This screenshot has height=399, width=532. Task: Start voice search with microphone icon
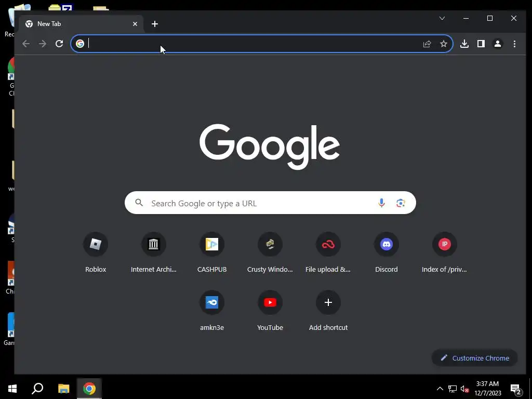[x=381, y=203]
